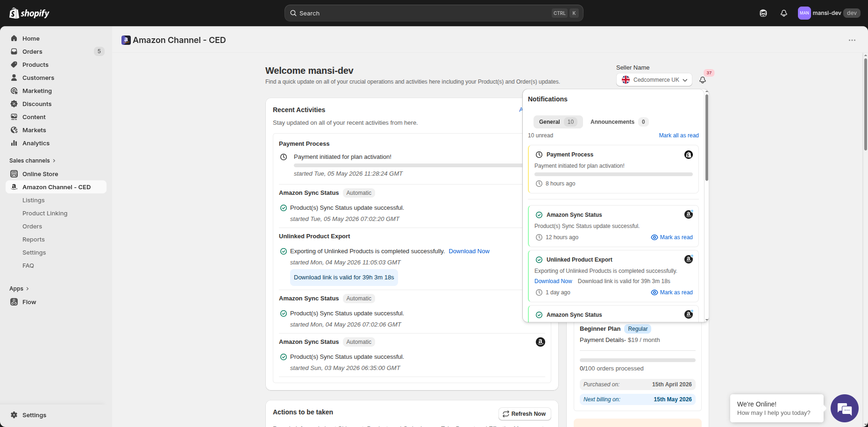Click the Download link is valid banner
The height and width of the screenshot is (427, 868).
344,278
